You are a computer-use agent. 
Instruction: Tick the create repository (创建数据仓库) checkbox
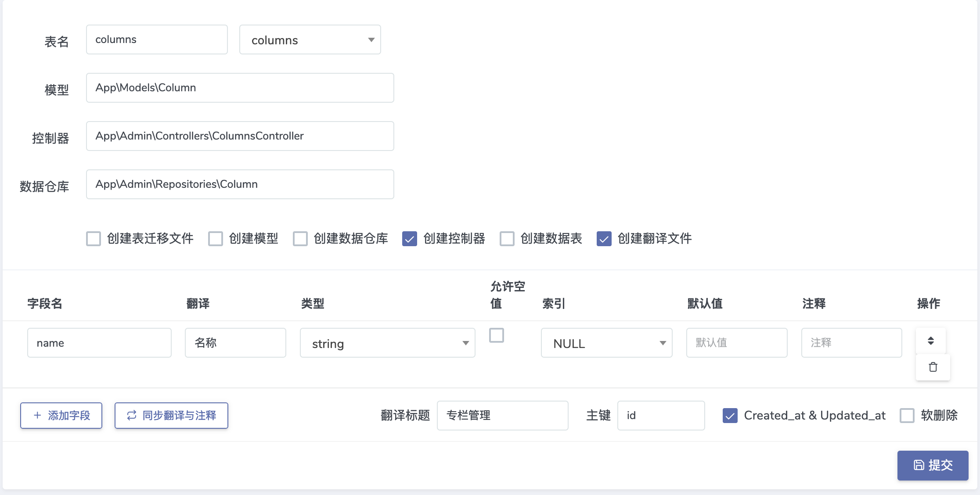tap(300, 239)
